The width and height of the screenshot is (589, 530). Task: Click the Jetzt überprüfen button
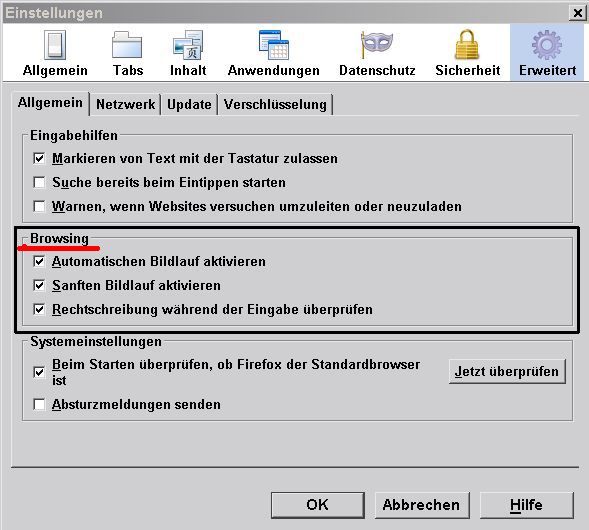point(507,371)
